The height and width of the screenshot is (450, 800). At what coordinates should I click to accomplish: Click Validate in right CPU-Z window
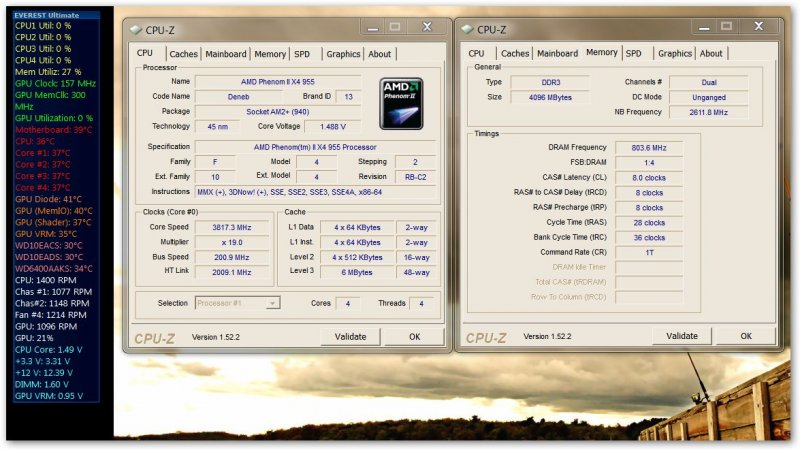(682, 336)
